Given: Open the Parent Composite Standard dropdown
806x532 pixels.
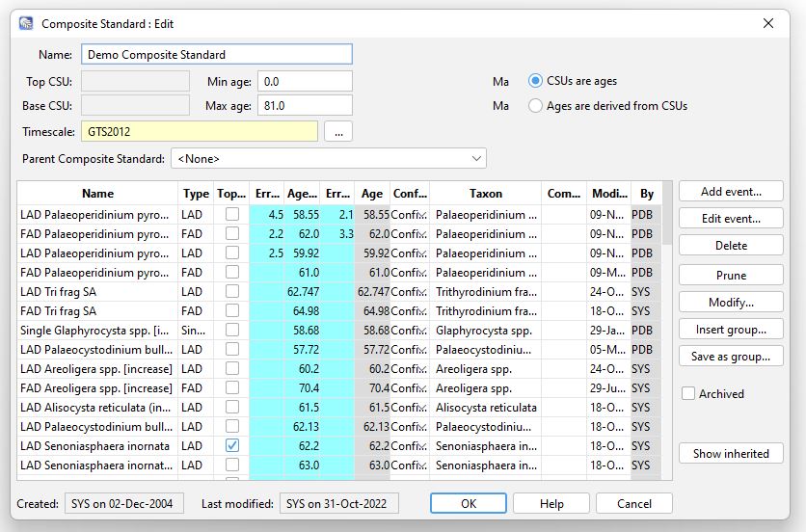Looking at the screenshot, I should [329, 159].
